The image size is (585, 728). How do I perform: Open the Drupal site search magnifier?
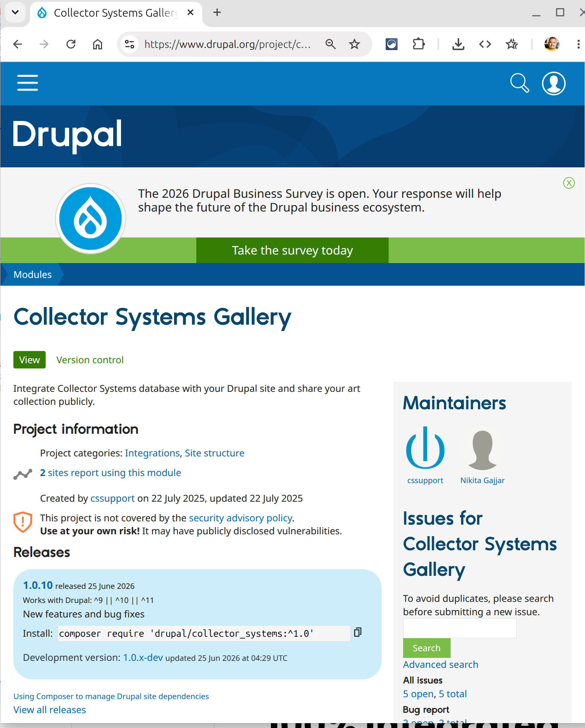[x=520, y=83]
